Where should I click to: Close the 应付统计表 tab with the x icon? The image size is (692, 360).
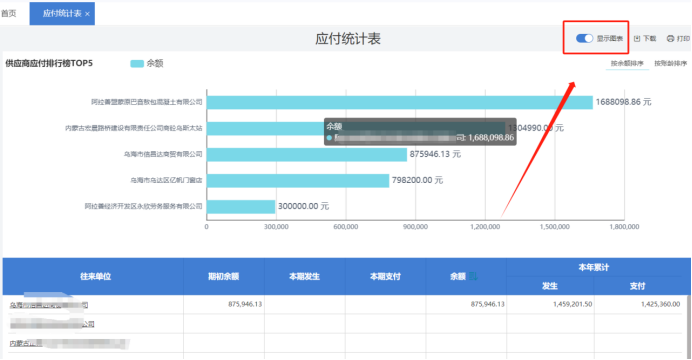(x=87, y=14)
